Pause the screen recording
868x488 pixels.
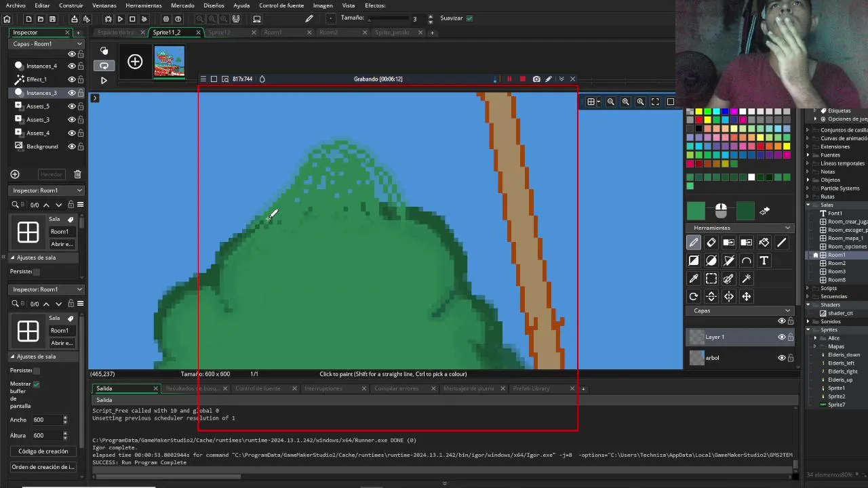coord(509,79)
